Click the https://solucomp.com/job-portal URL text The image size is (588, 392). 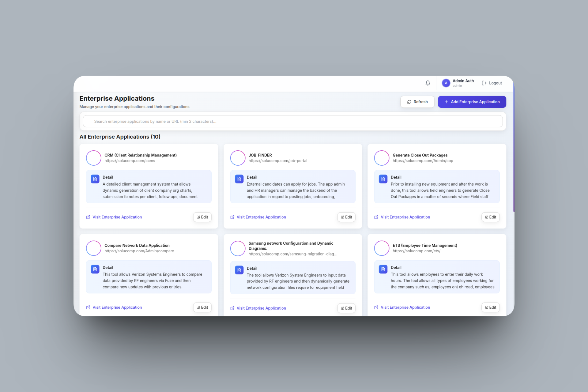click(278, 161)
